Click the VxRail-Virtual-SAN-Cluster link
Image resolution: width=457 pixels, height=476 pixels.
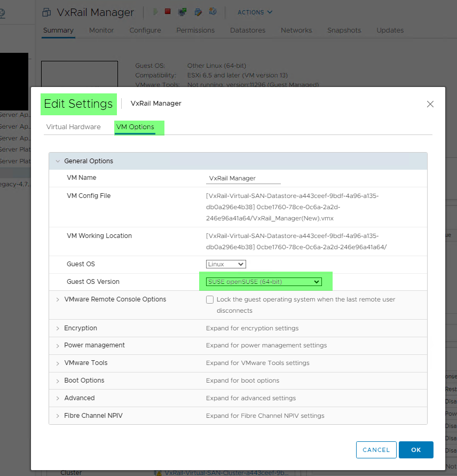pos(226,473)
